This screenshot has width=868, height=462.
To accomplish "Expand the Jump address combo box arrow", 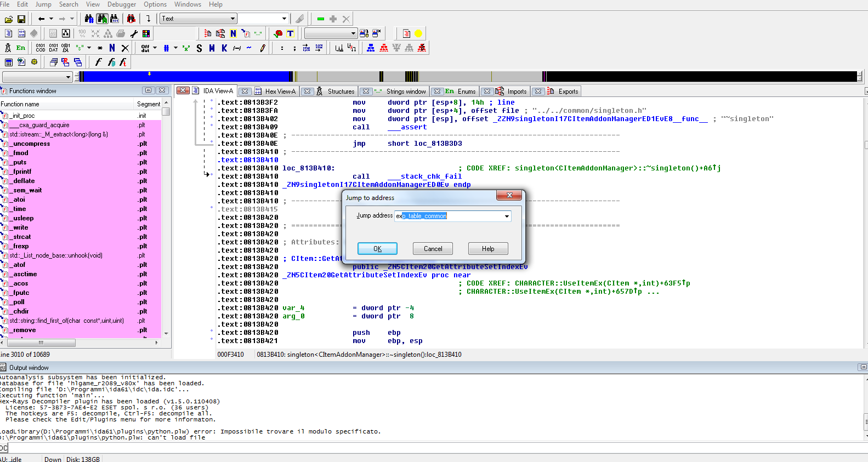I will pyautogui.click(x=507, y=216).
